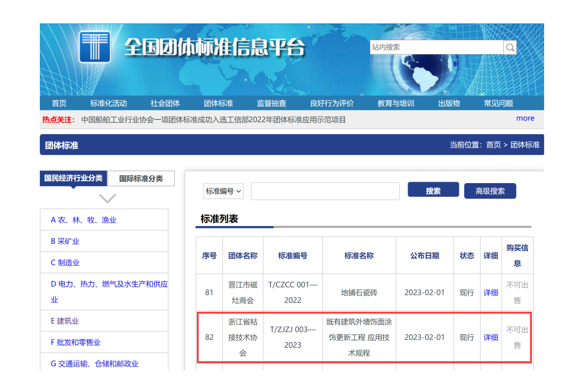Open 社会团体 menu item
Screen dimensions: 579x392
[165, 104]
